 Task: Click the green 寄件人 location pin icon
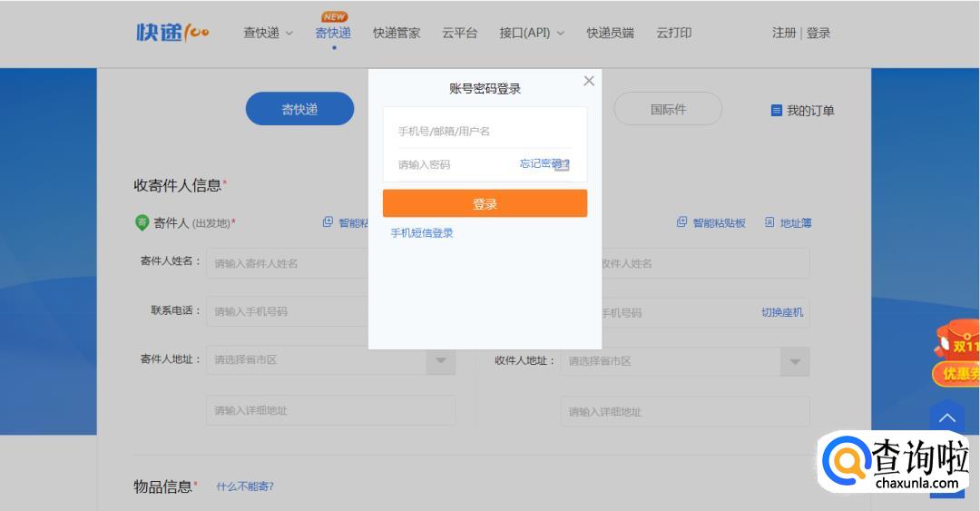142,222
